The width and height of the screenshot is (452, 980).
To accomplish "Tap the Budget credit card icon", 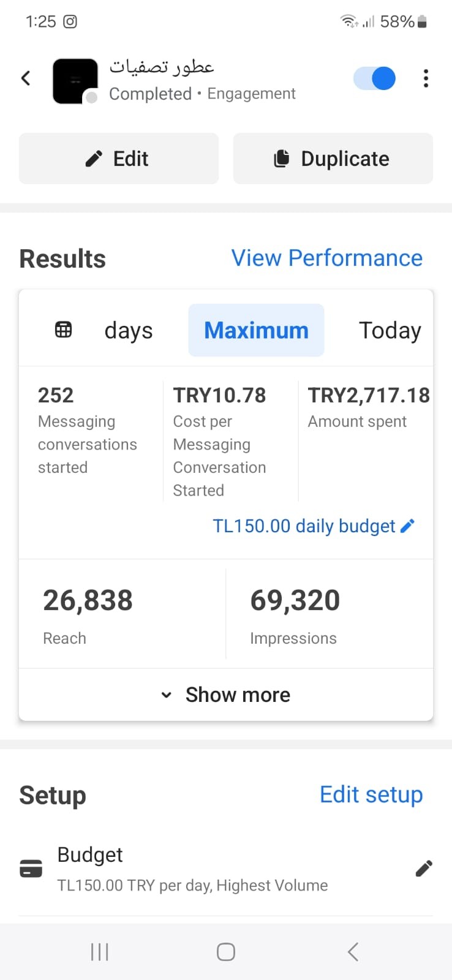I will (31, 869).
